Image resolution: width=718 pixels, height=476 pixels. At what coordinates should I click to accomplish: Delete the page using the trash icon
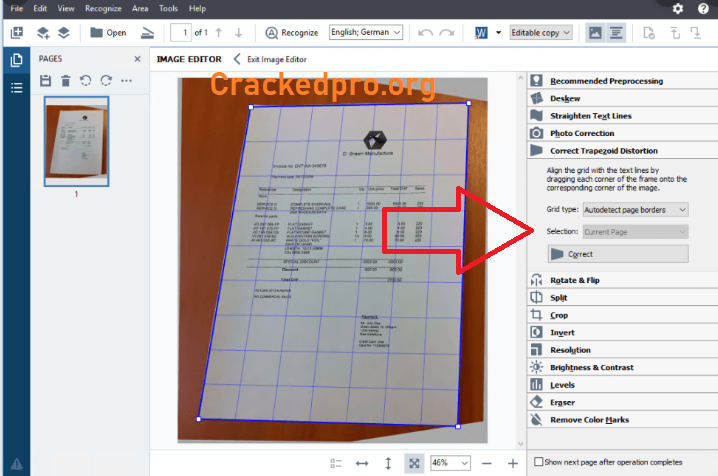(65, 80)
